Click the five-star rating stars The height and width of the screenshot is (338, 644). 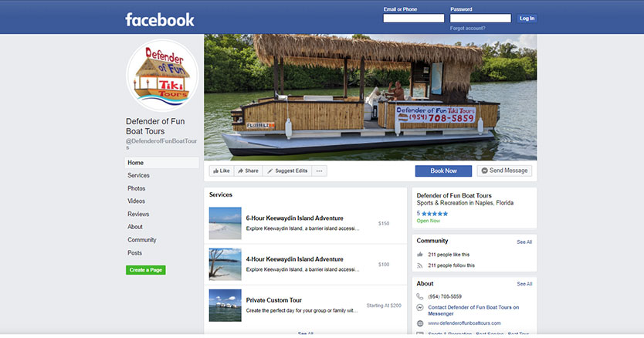[x=435, y=213]
